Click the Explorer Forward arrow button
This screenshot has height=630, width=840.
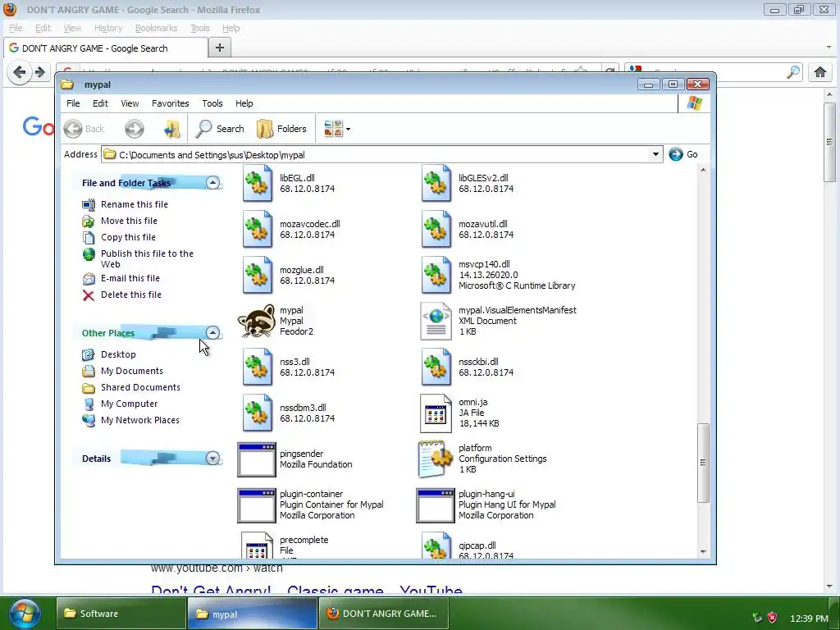pyautogui.click(x=135, y=129)
